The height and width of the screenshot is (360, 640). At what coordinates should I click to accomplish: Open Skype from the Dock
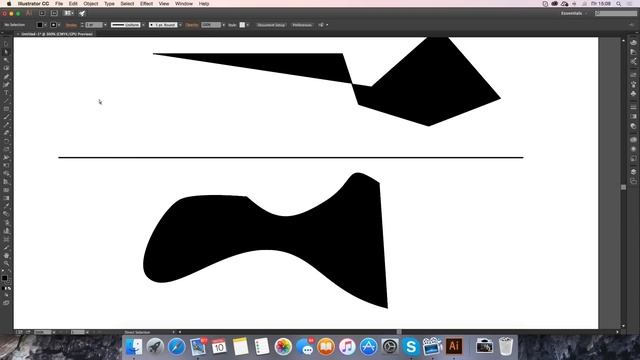tap(411, 347)
